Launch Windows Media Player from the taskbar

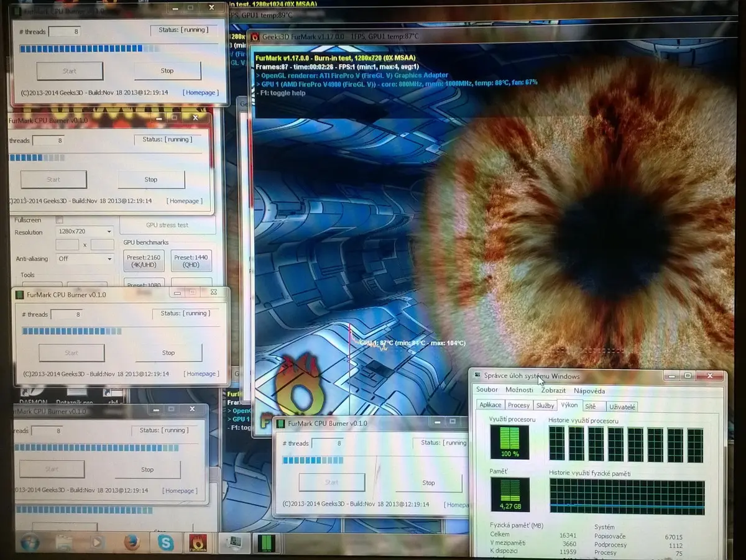(98, 543)
